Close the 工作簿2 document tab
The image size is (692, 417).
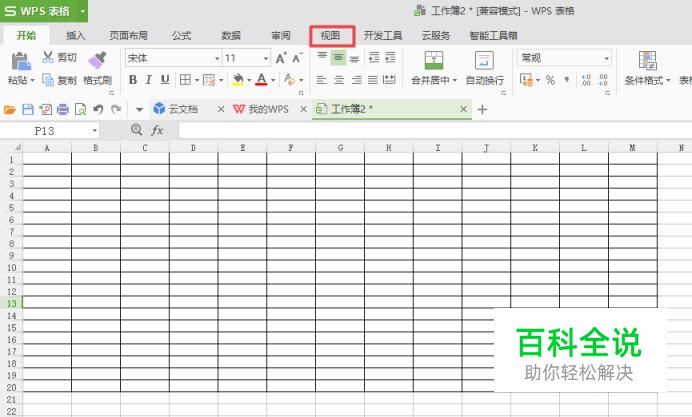point(463,109)
